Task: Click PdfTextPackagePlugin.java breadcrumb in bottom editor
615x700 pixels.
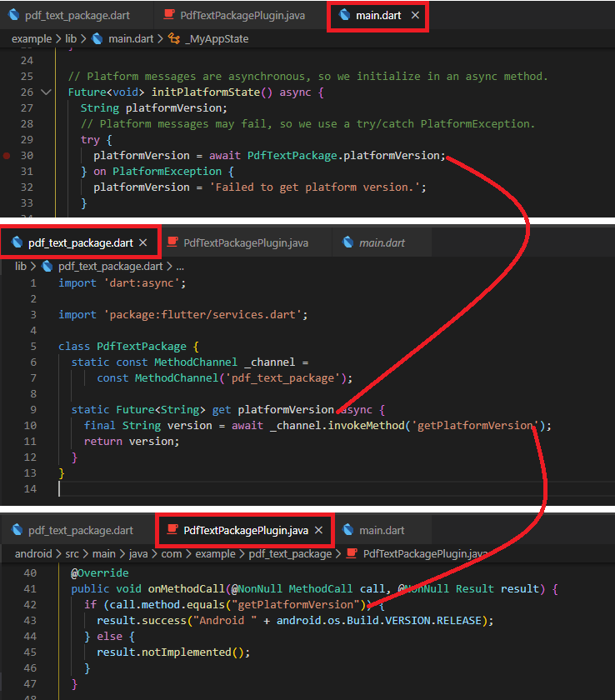Action: coord(425,554)
